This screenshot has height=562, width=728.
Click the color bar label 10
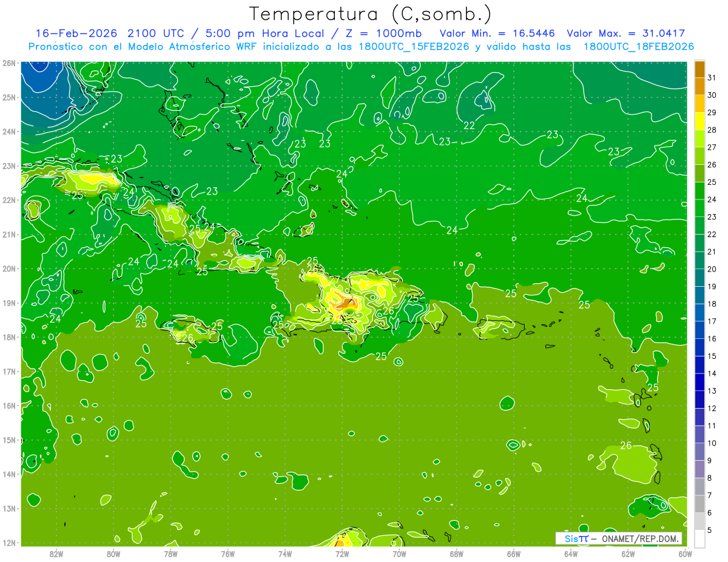pyautogui.click(x=712, y=443)
